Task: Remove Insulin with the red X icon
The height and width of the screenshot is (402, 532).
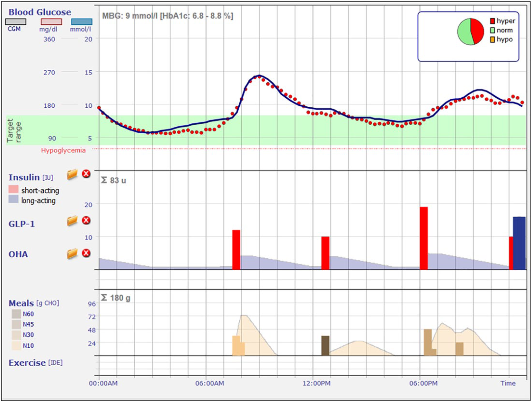Action: (86, 174)
